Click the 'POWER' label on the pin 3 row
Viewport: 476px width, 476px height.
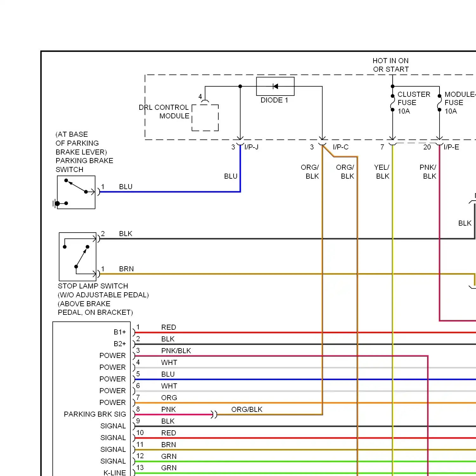(x=113, y=355)
